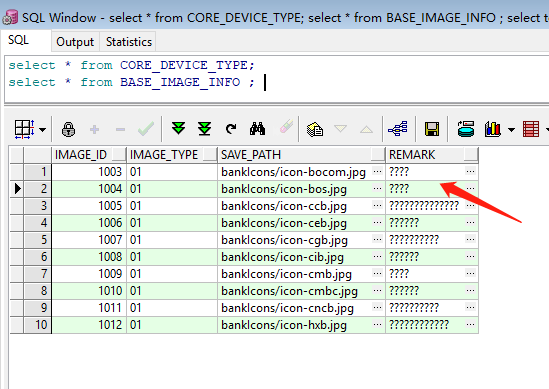
Task: Click the previous record up triangle
Action: click(x=366, y=129)
